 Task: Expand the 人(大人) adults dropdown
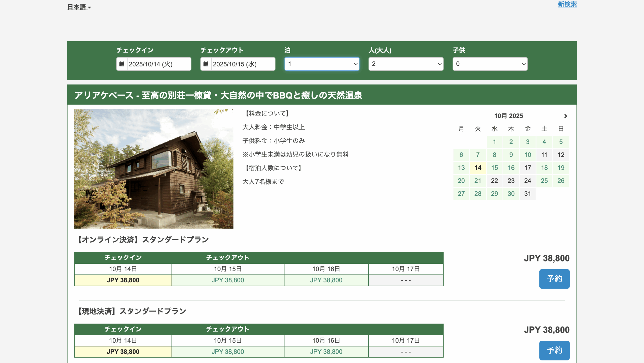[x=406, y=64]
